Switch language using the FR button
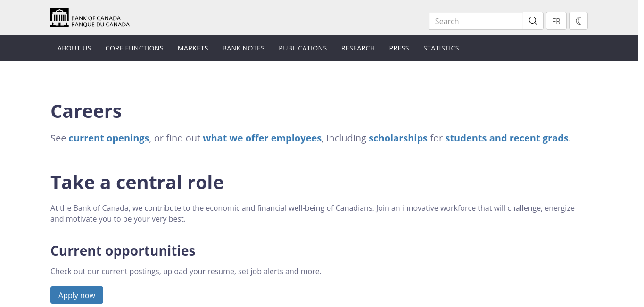The image size is (644, 307). [x=556, y=21]
